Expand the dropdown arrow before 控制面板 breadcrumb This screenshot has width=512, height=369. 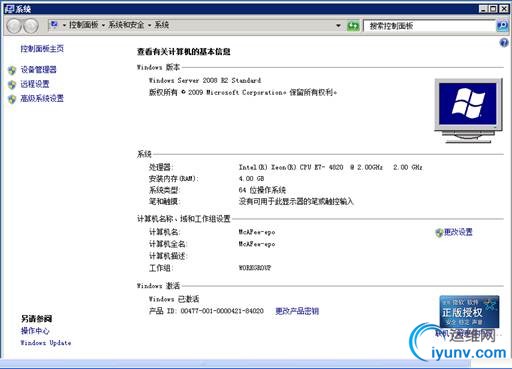pos(64,25)
